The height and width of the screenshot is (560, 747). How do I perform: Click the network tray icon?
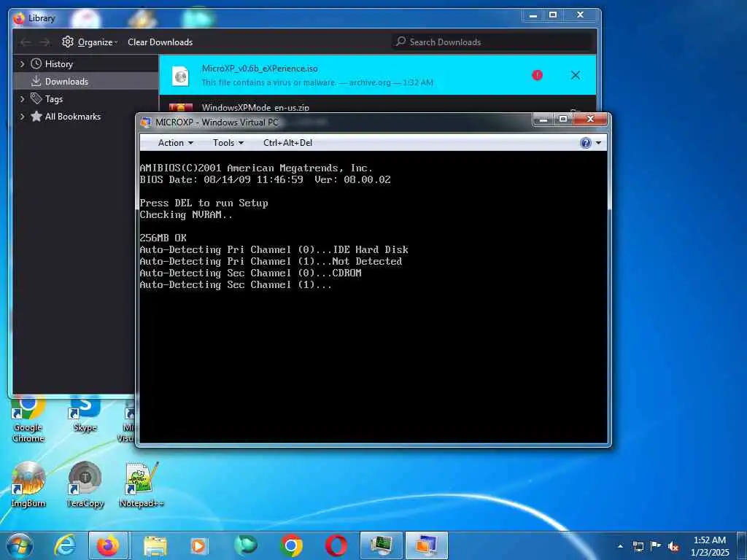pyautogui.click(x=638, y=546)
